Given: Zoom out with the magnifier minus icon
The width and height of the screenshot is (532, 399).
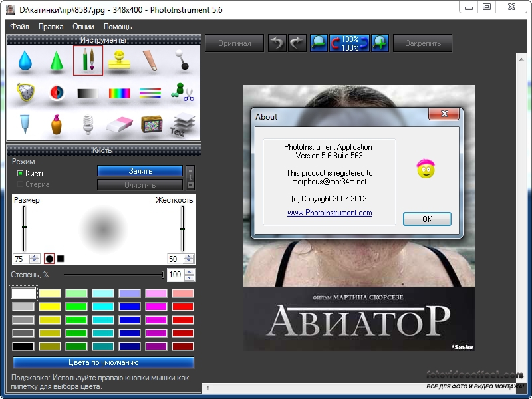Looking at the screenshot, I should tap(319, 43).
